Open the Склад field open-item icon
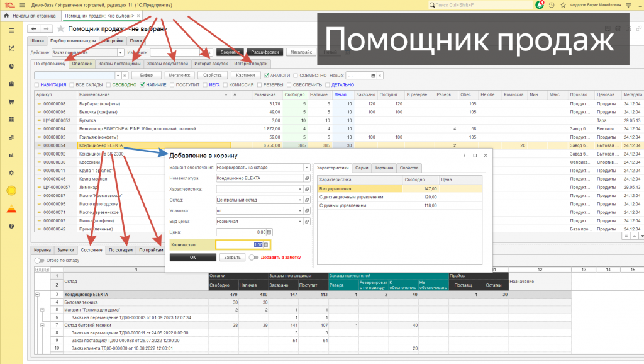644x364 pixels. click(307, 200)
